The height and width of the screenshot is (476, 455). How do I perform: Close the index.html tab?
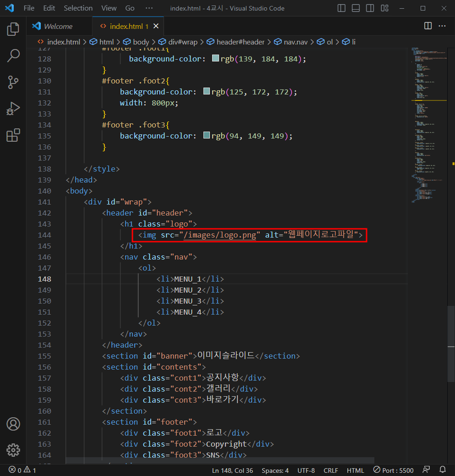click(x=156, y=26)
